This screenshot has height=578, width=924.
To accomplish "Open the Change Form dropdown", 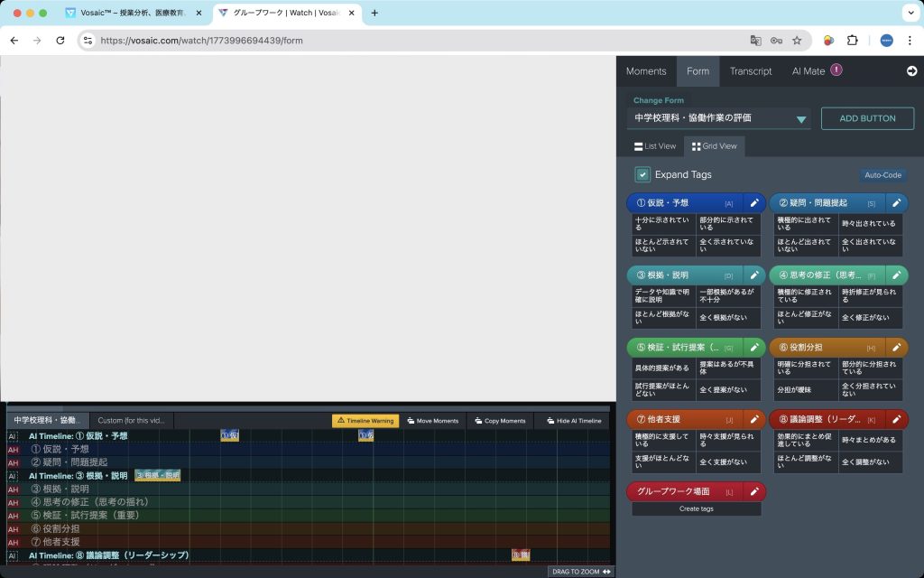I will 800,118.
